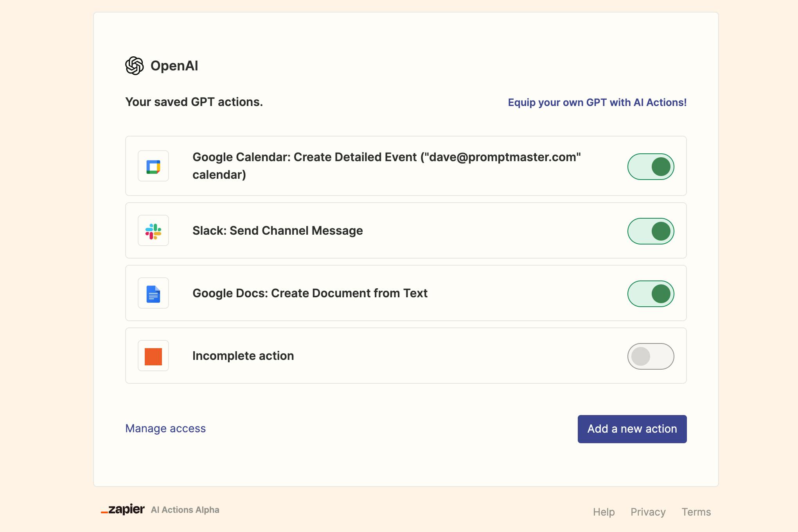The image size is (798, 532).
Task: Click the OpenAI heading text
Action: click(174, 66)
